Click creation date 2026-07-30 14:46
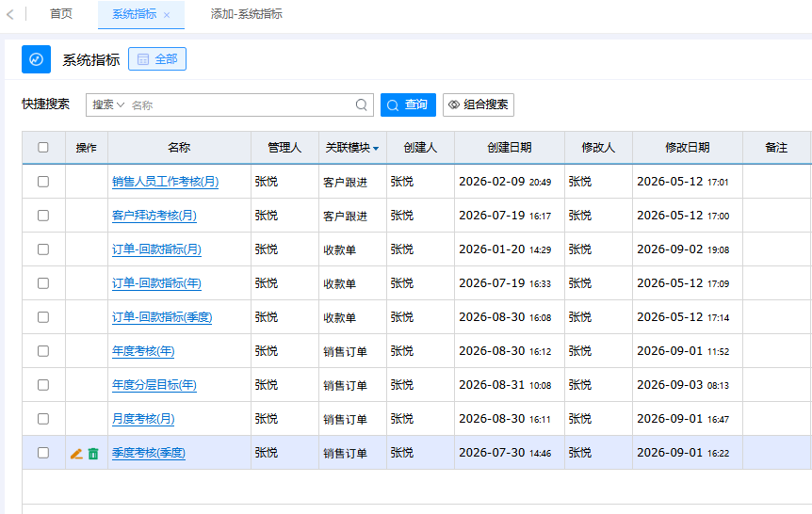This screenshot has width=812, height=514. (505, 453)
